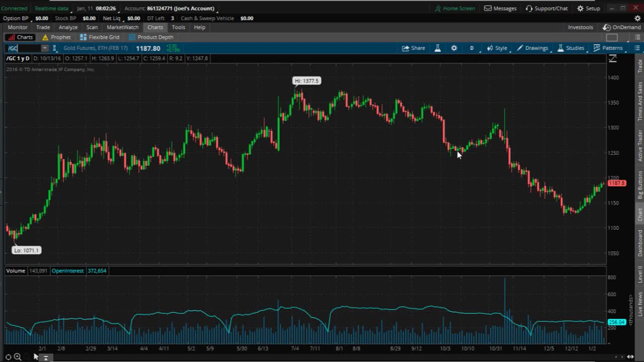The image size is (644, 362).
Task: Click Home Screen button
Action: tap(455, 9)
